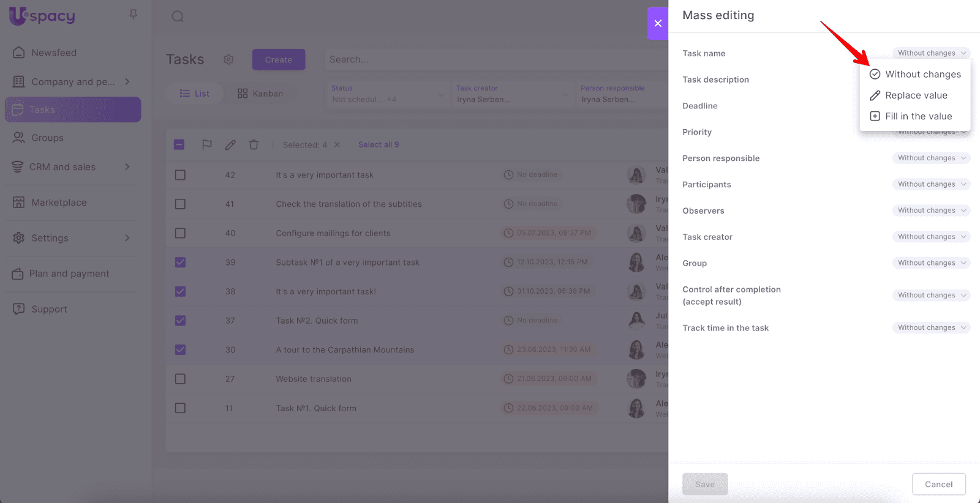The image size is (980, 503).
Task: Expand the Group 'Without changes' dropdown
Action: pyautogui.click(x=931, y=263)
